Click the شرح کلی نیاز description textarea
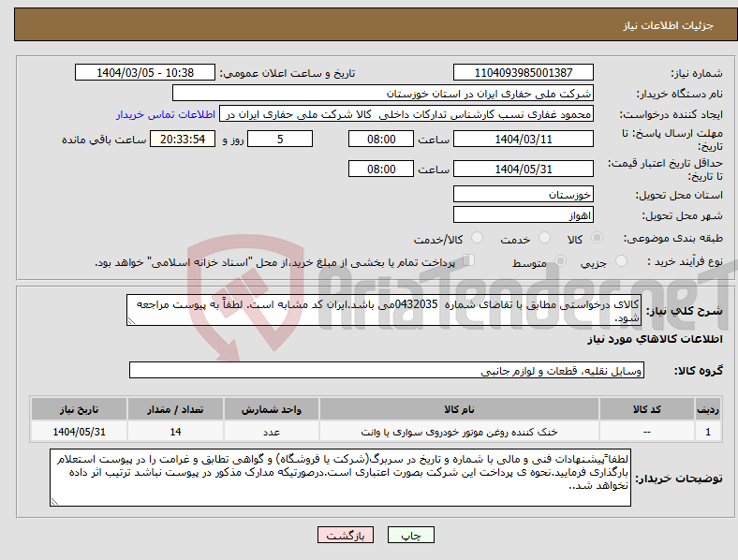The width and height of the screenshot is (738, 560). [384, 310]
